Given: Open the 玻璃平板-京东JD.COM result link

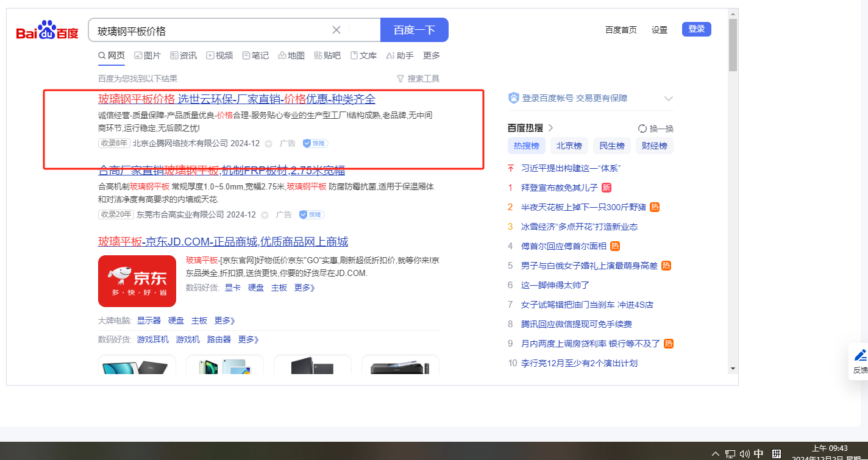Looking at the screenshot, I should pos(223,242).
